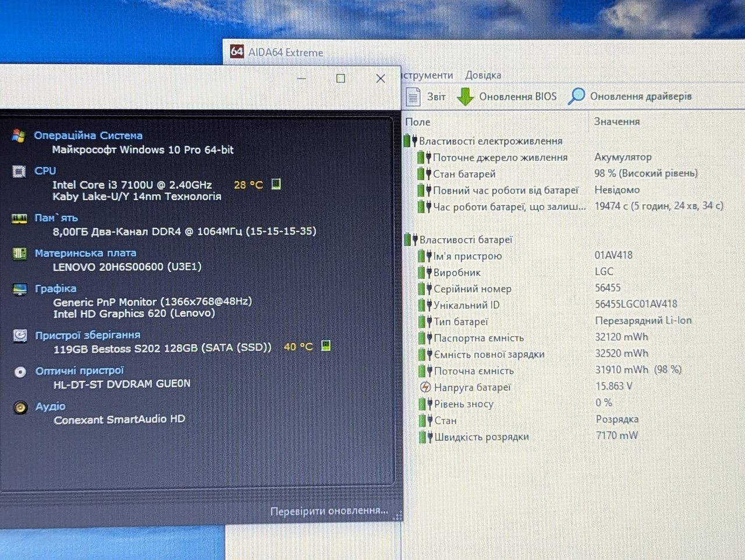Click the magnifier Оновлення драйверів icon
Viewport: 745px width, 560px height.
tap(576, 96)
